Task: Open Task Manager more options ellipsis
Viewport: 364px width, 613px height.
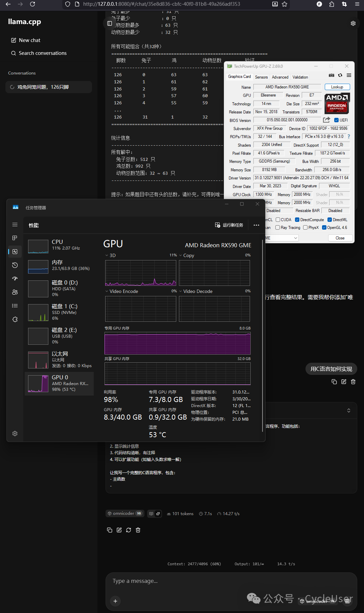Action: [256, 225]
